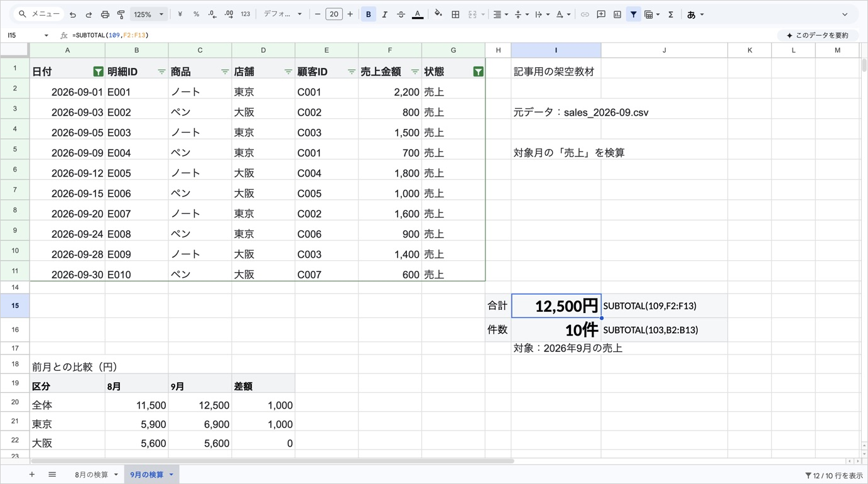Open the vertical align dropdown

point(521,14)
